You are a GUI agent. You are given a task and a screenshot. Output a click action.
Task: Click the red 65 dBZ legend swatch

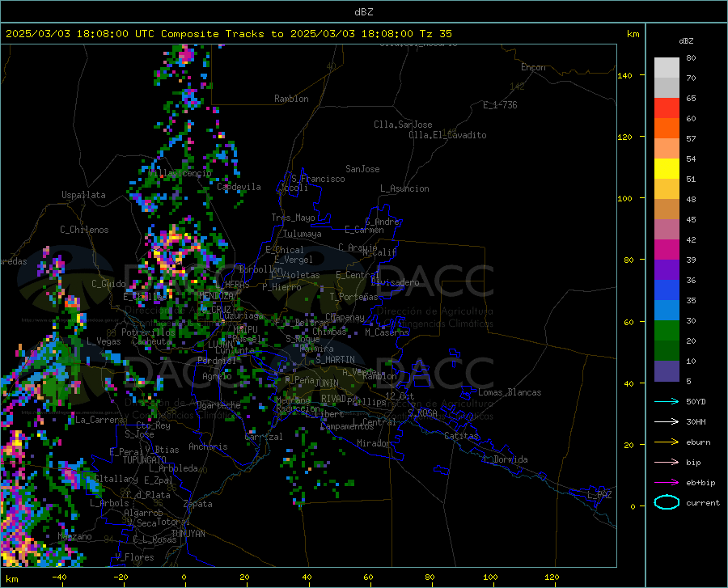[667, 108]
